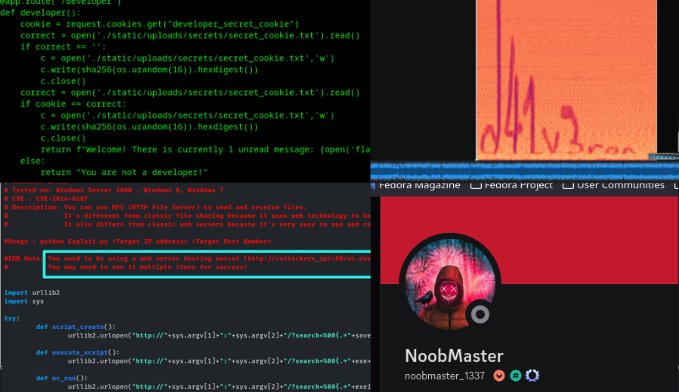Viewport: 679px width, 392px height.
Task: Click 'You may need to run it multiple times' note
Action: (x=148, y=267)
